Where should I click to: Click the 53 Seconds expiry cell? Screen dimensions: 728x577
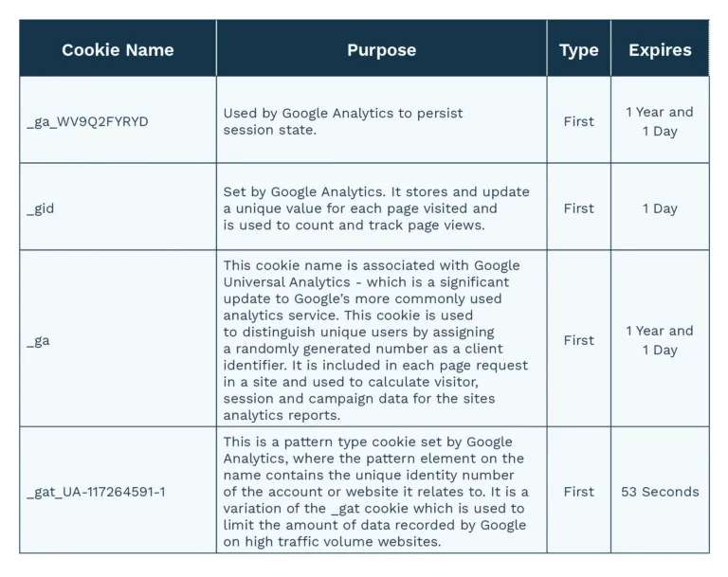[x=660, y=492]
